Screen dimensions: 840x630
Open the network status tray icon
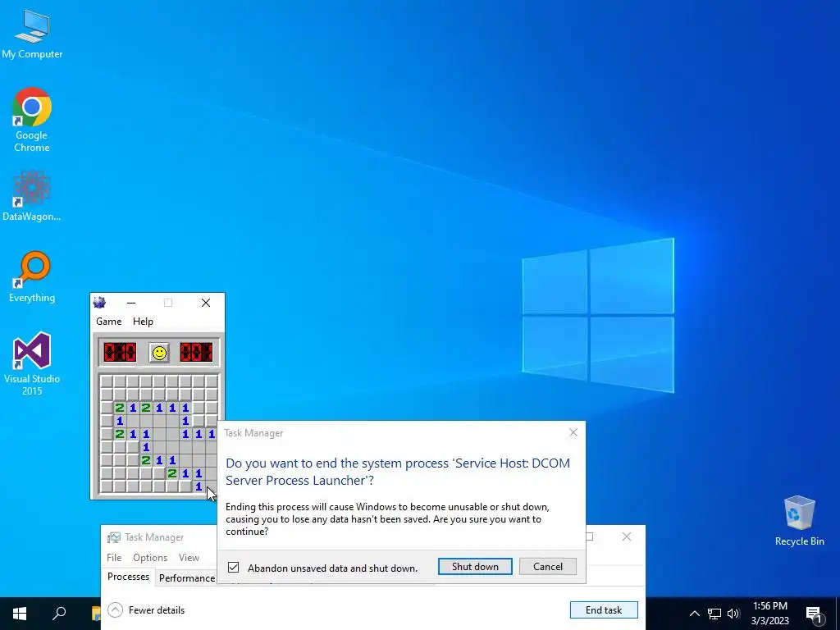tap(714, 614)
